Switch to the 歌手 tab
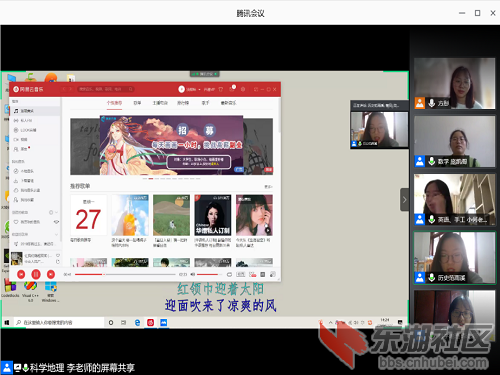 [205, 103]
